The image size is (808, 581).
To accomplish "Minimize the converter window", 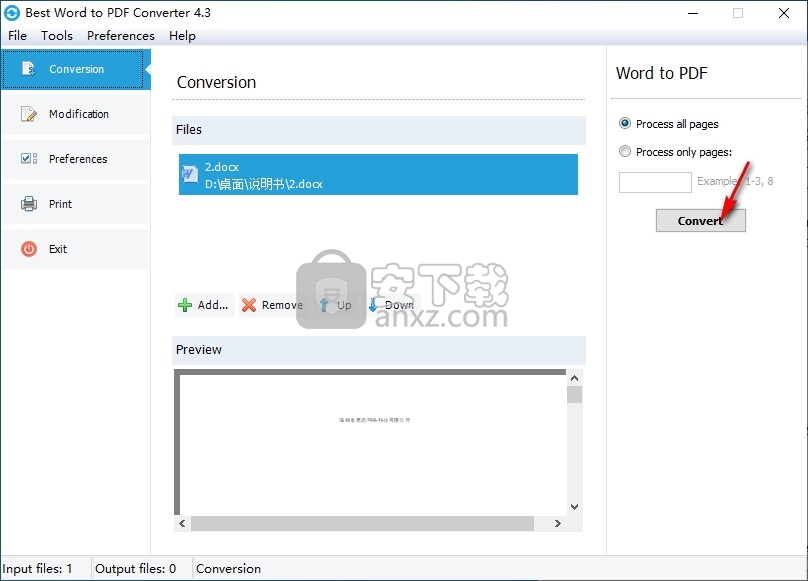I will point(693,13).
